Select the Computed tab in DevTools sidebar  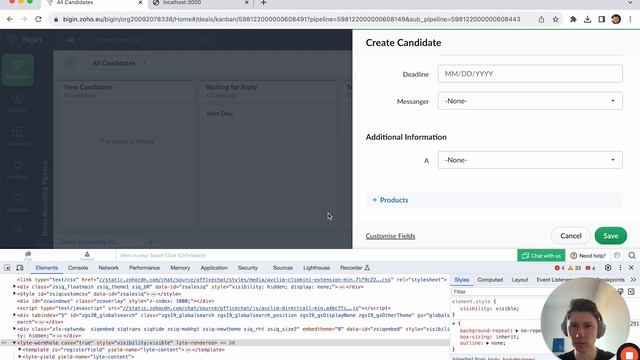[490, 280]
